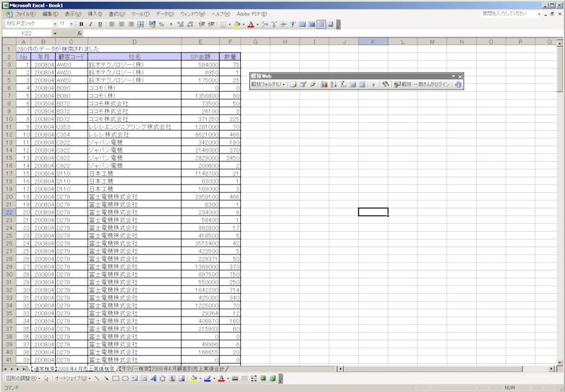This screenshot has height=392, width=565.
Task: Align cell text right
Action: (131, 24)
